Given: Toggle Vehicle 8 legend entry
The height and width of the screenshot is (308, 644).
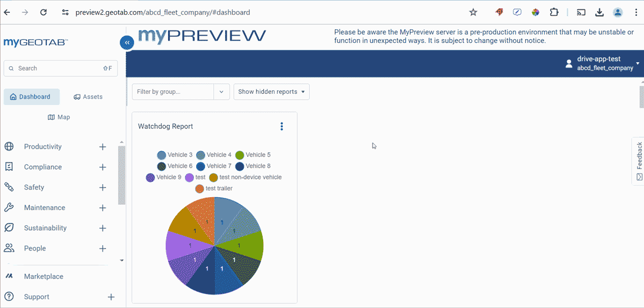Looking at the screenshot, I should [x=253, y=166].
